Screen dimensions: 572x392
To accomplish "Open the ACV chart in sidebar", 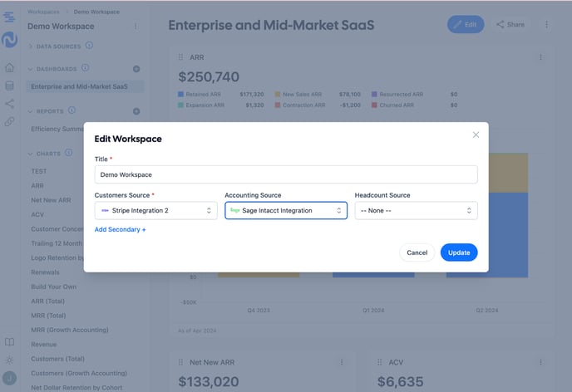I will click(x=37, y=214).
